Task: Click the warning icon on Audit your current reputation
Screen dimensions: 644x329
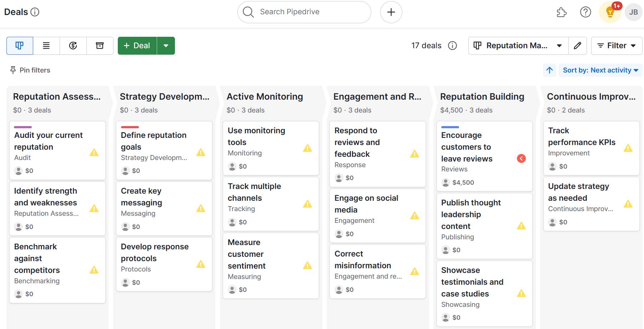Action: (94, 153)
